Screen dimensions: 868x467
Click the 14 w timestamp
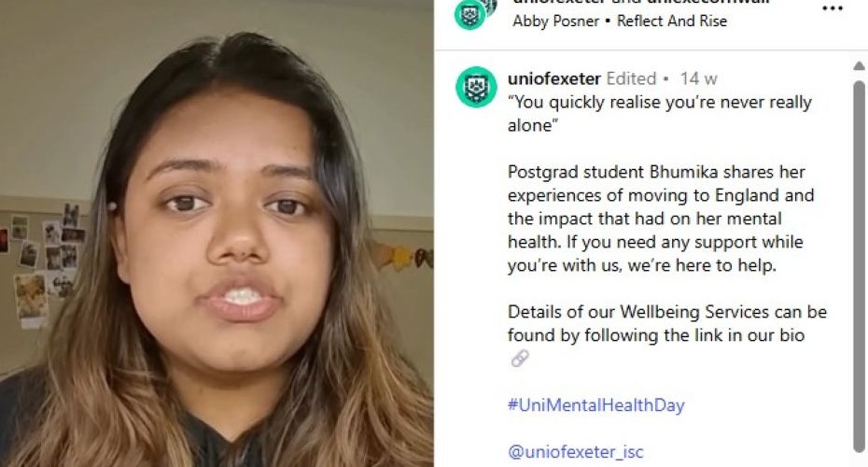pos(699,78)
